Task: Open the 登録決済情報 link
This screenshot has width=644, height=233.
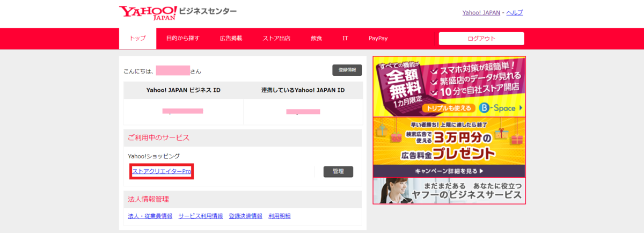Action: (245, 216)
